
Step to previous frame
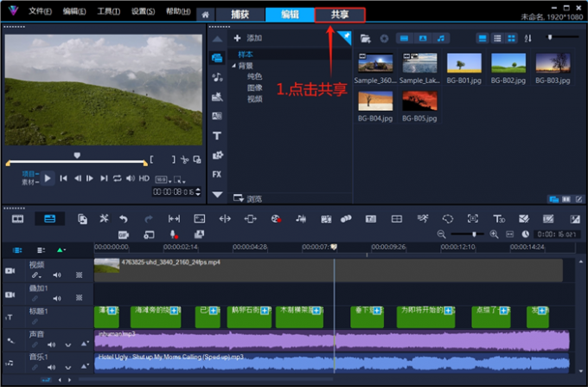coord(77,178)
